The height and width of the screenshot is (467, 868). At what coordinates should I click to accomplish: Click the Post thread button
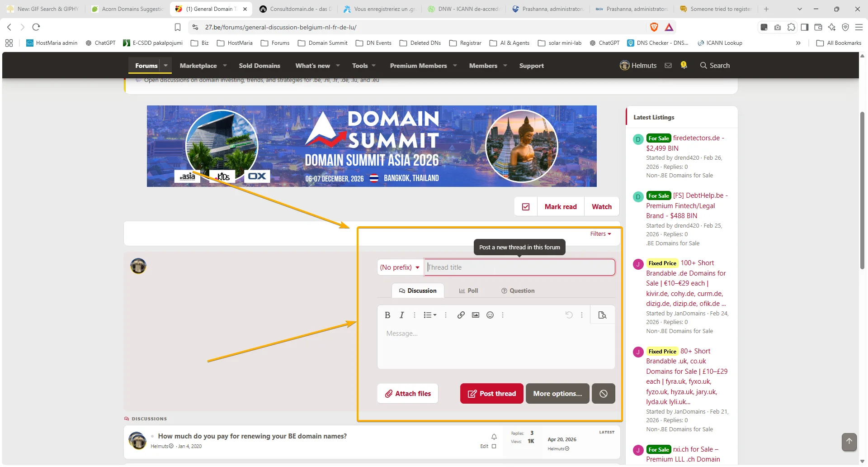click(491, 394)
